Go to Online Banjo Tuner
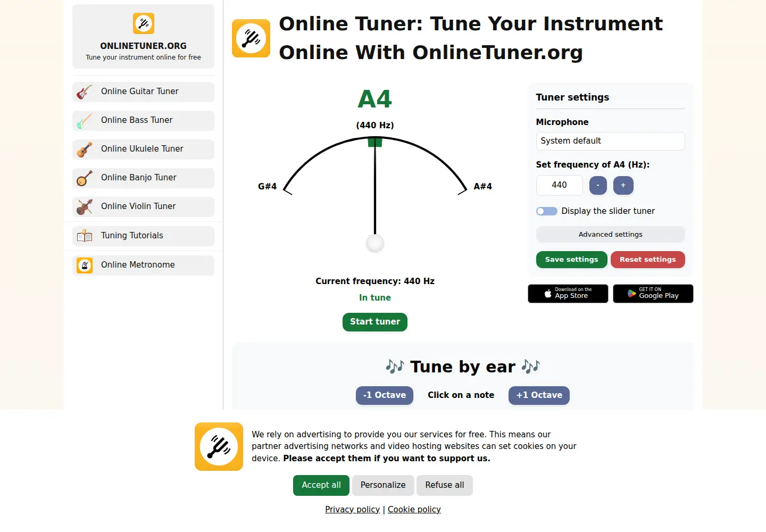 click(x=144, y=178)
